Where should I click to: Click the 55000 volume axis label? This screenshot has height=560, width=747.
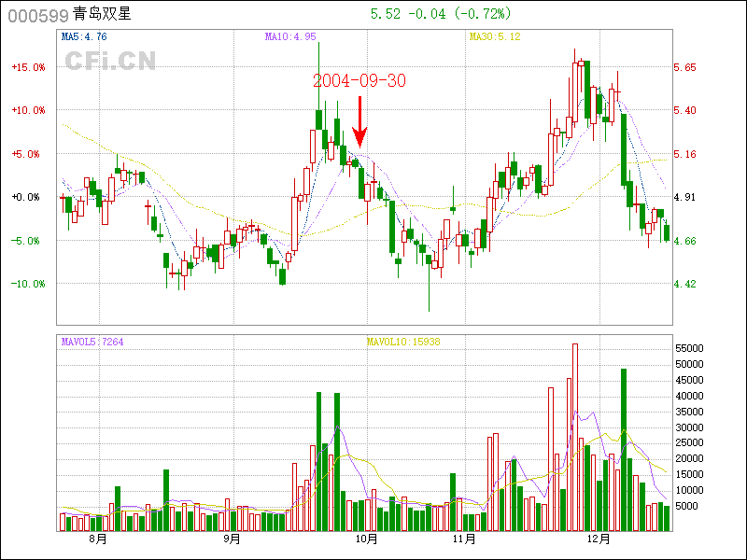[689, 348]
